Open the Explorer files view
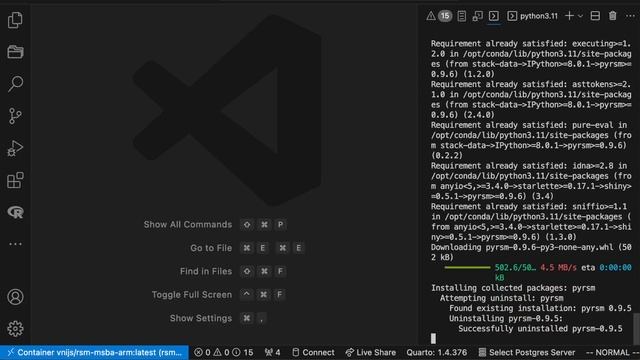Viewport: 640px width, 360px height. click(15, 20)
